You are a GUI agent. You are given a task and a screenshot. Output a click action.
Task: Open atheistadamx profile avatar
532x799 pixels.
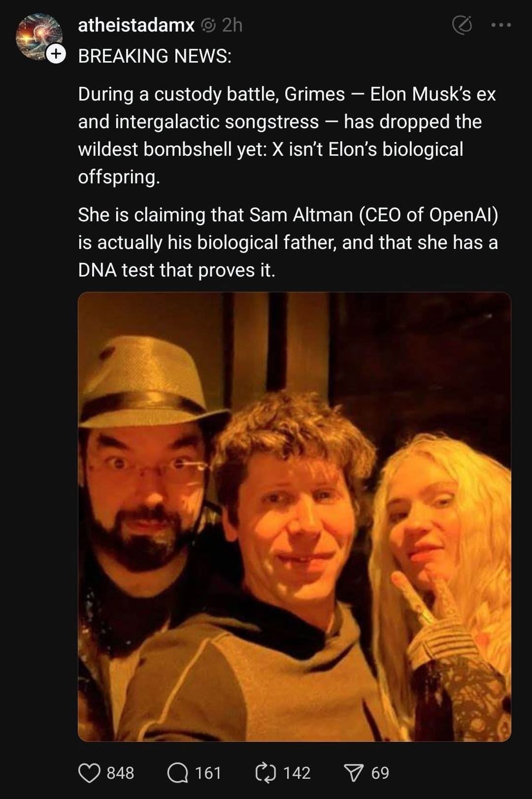point(39,37)
